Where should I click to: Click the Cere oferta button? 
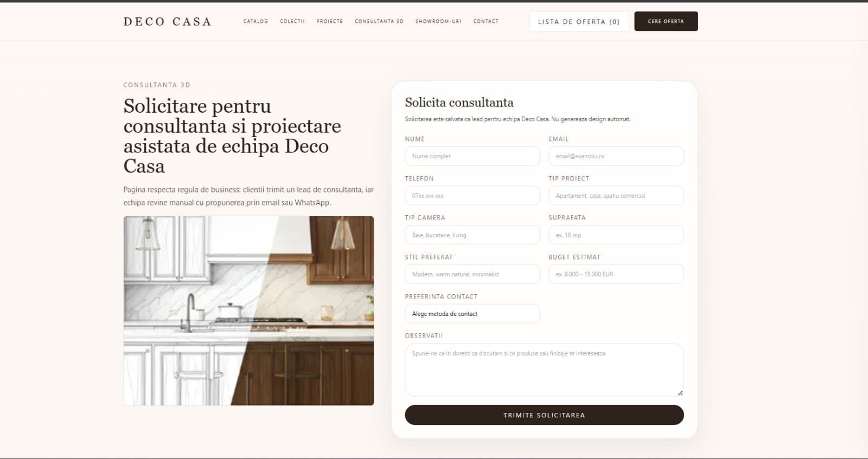click(666, 21)
